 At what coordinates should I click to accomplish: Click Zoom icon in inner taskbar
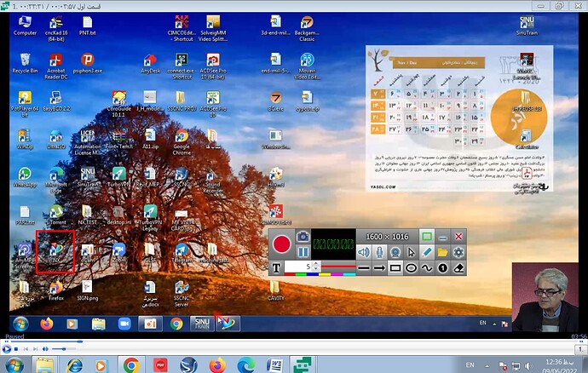pos(124,324)
